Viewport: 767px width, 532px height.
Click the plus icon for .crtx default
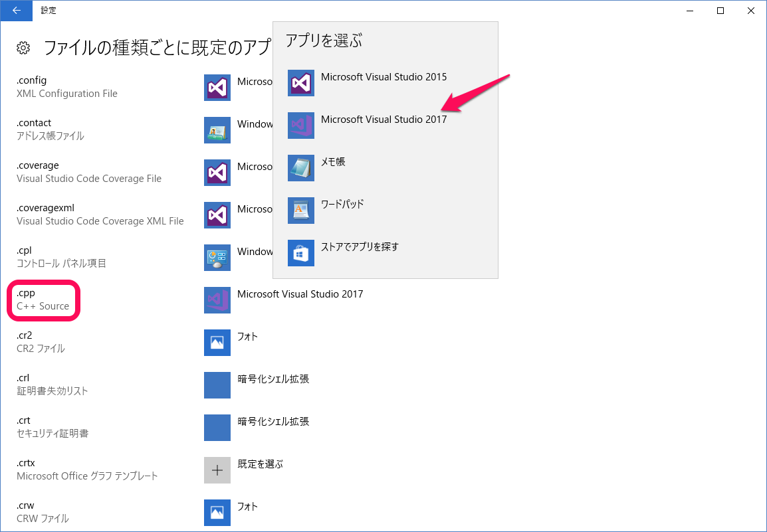217,470
